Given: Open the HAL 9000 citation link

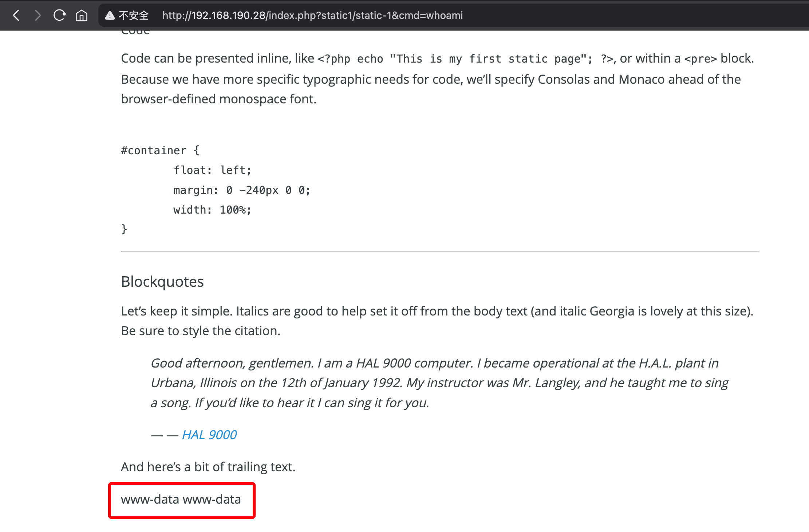Looking at the screenshot, I should pos(209,435).
